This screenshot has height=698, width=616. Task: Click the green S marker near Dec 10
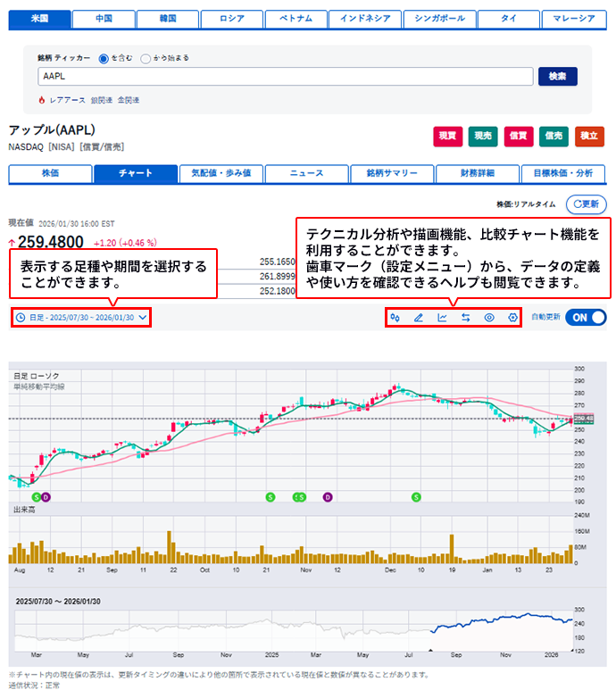click(416, 497)
